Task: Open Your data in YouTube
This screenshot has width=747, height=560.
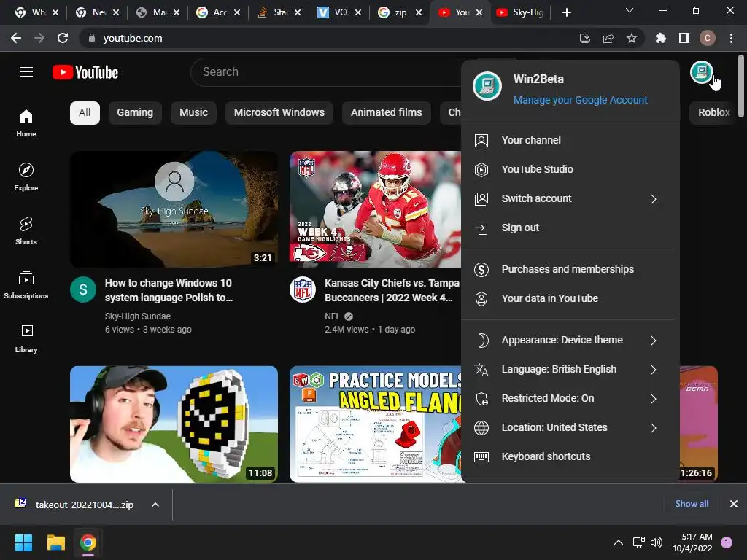Action: [x=570, y=298]
